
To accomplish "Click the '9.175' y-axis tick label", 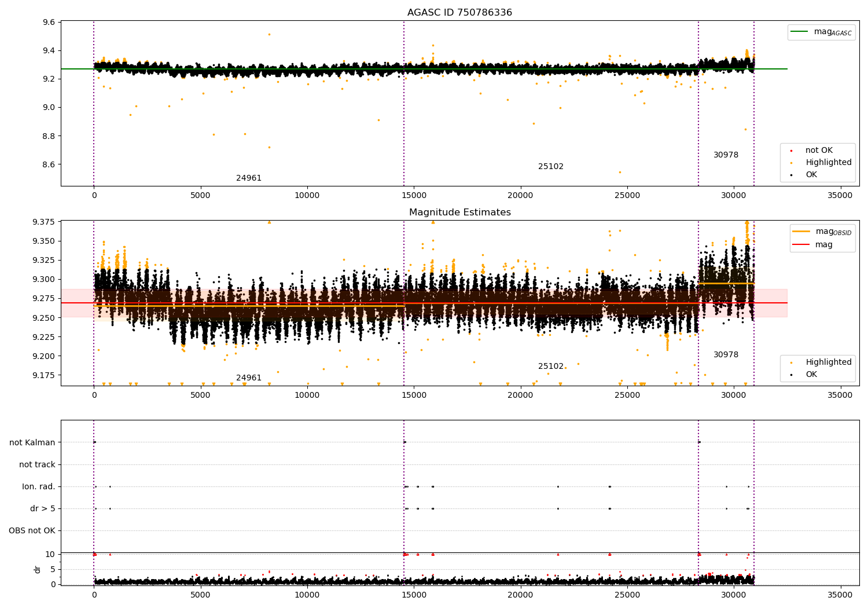I will point(43,376).
